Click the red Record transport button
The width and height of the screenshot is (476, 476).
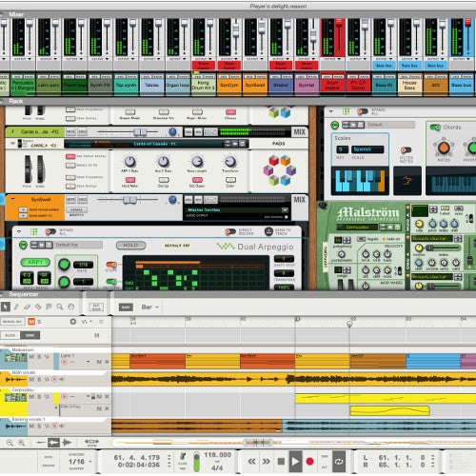click(x=310, y=461)
